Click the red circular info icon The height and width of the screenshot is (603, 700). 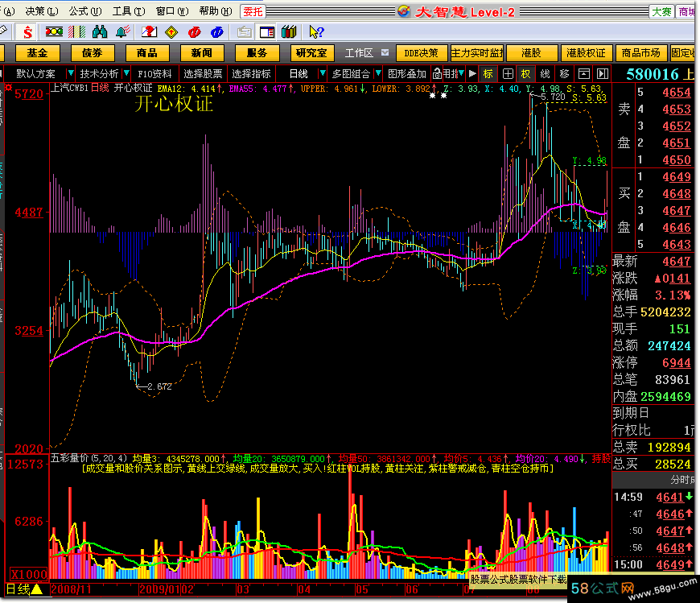194,31
